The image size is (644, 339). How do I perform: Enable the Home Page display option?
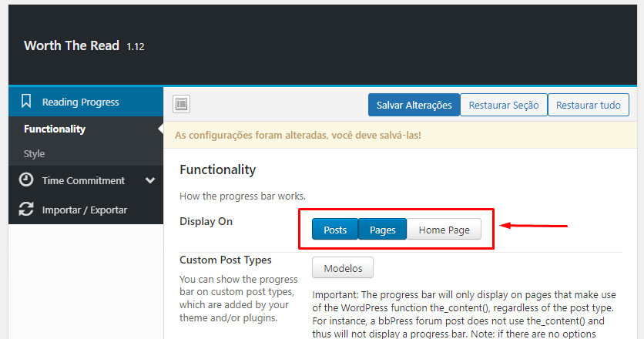click(444, 230)
